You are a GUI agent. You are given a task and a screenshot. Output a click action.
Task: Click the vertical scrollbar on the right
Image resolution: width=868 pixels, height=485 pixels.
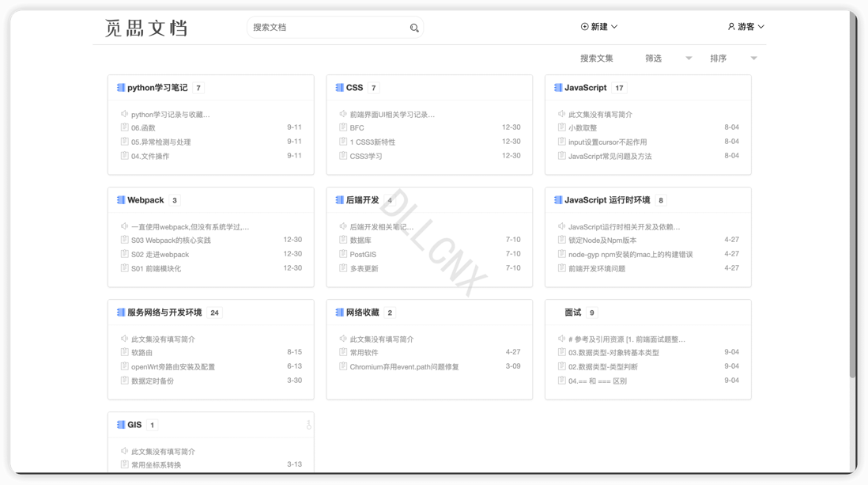pyautogui.click(x=852, y=198)
